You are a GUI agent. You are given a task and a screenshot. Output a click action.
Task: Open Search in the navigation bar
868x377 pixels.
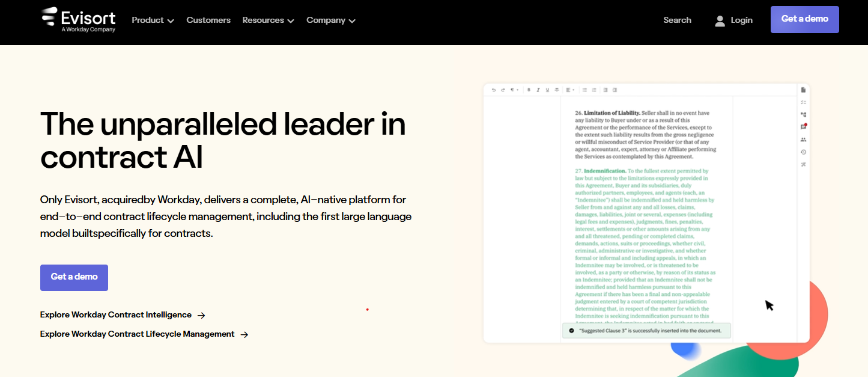(x=677, y=20)
